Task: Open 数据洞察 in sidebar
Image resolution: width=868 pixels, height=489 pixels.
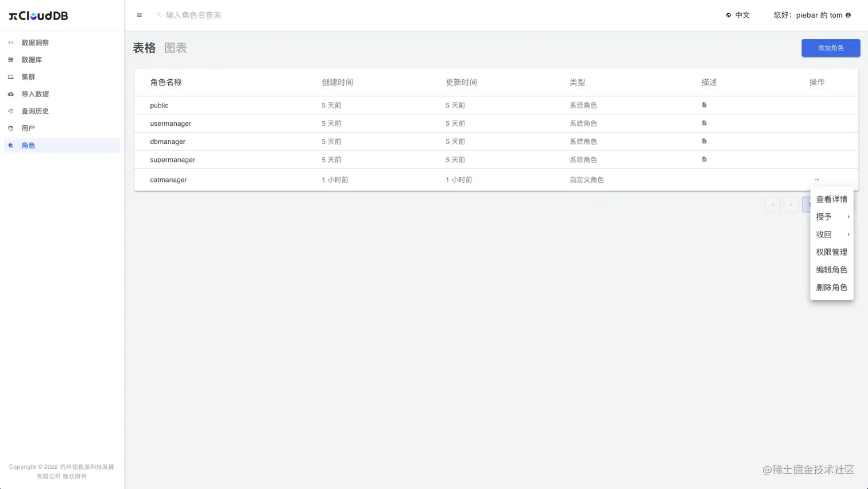Action: (62, 43)
